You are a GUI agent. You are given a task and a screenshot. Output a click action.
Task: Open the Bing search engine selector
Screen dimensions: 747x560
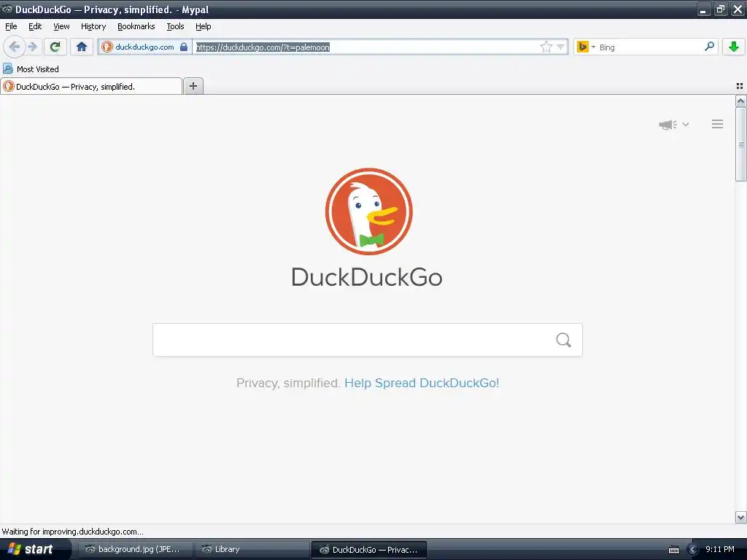(586, 47)
